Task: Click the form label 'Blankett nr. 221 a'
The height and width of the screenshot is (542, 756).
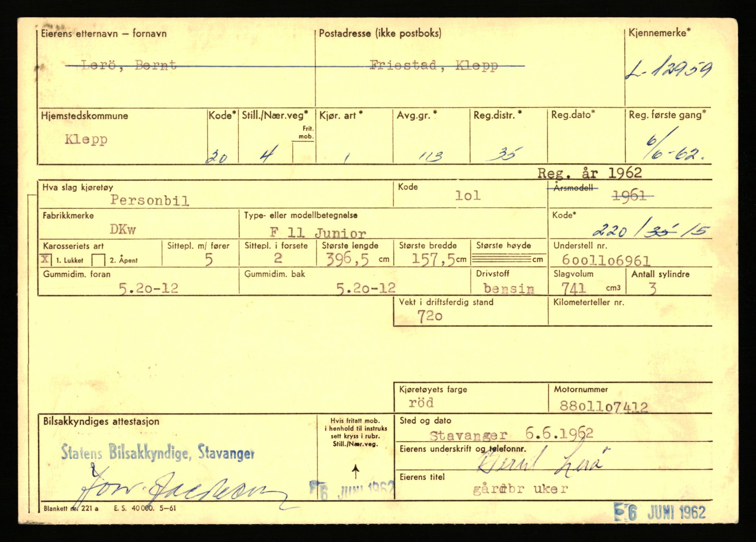Action: pos(71,508)
